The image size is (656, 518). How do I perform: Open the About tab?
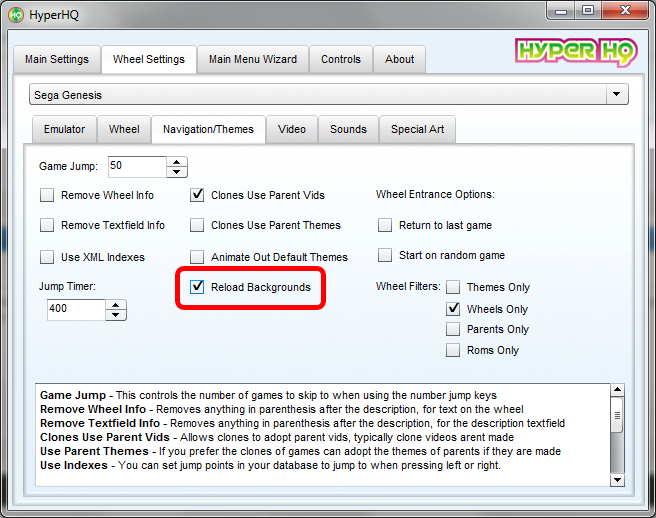tap(400, 59)
